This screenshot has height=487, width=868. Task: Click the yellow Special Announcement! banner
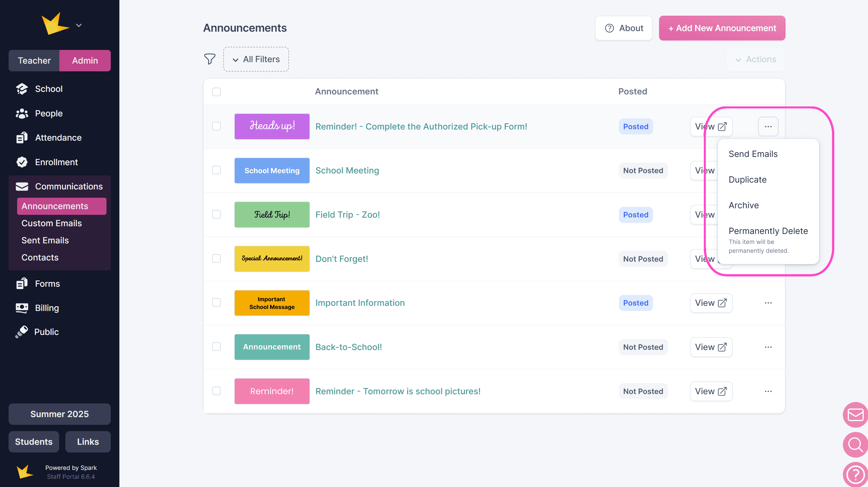272,259
